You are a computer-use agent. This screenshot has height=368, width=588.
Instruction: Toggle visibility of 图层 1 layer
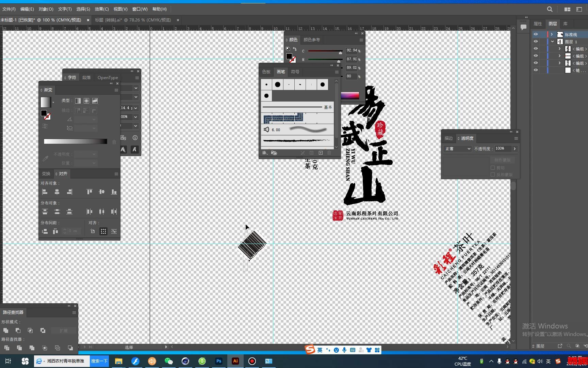pos(536,42)
